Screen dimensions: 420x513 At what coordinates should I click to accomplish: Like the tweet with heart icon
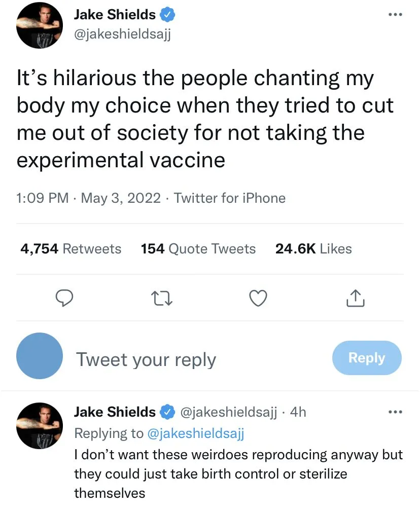259,299
